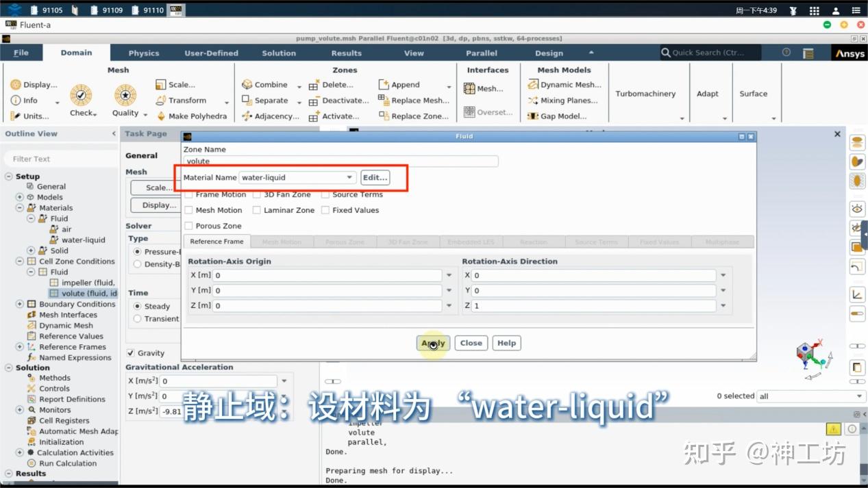This screenshot has width=868, height=488.
Task: Open the Replace Mesh tool
Action: coord(413,101)
